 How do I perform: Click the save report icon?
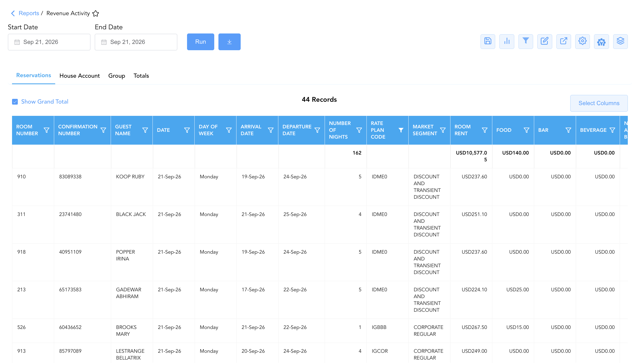point(488,41)
